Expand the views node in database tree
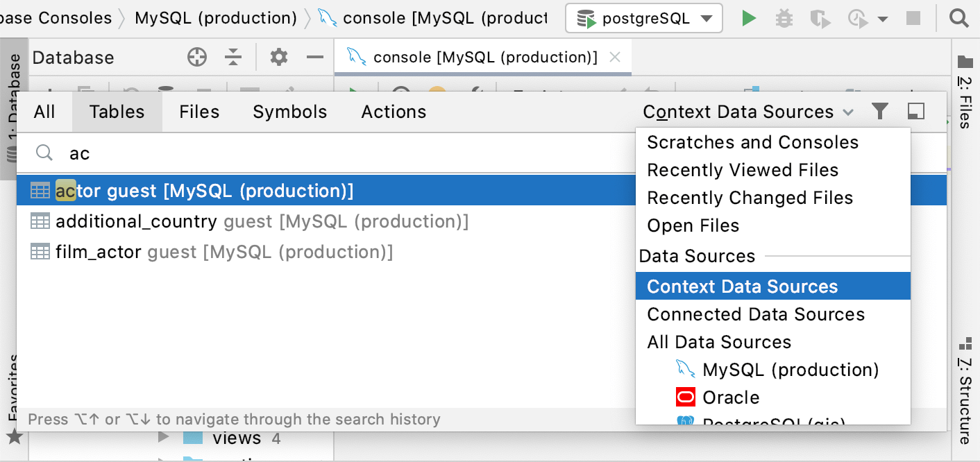980x462 pixels. point(163,438)
